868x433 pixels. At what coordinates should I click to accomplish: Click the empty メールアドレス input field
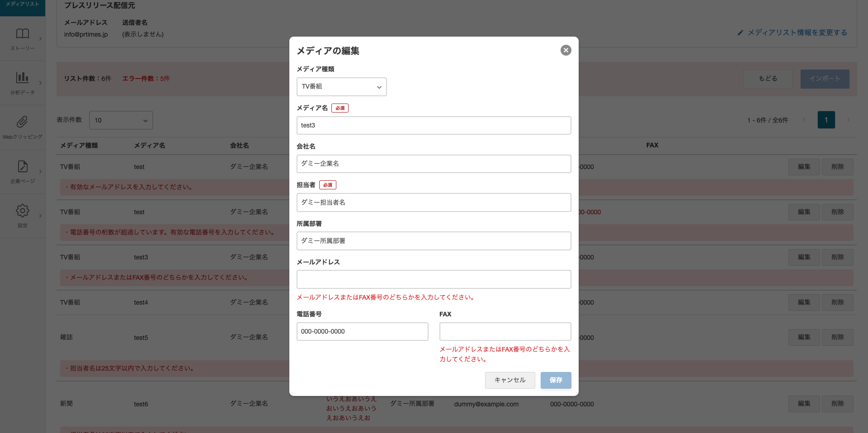(x=434, y=279)
